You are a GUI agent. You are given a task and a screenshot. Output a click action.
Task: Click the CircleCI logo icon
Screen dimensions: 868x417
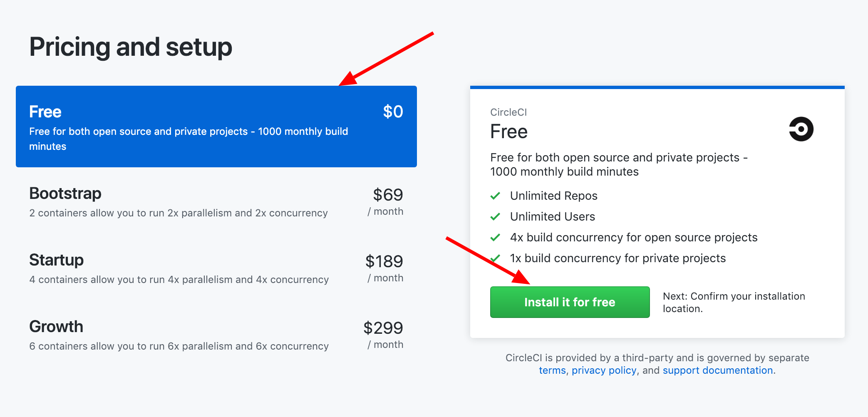tap(801, 129)
